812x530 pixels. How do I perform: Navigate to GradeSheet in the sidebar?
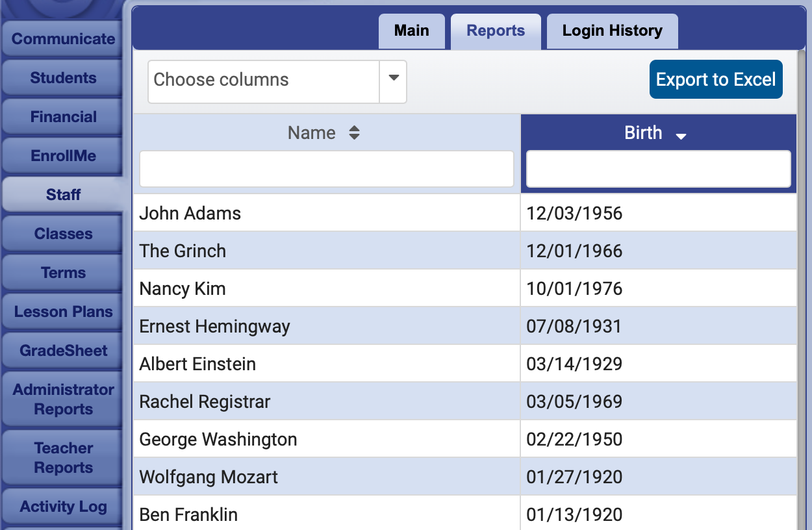pyautogui.click(x=63, y=351)
